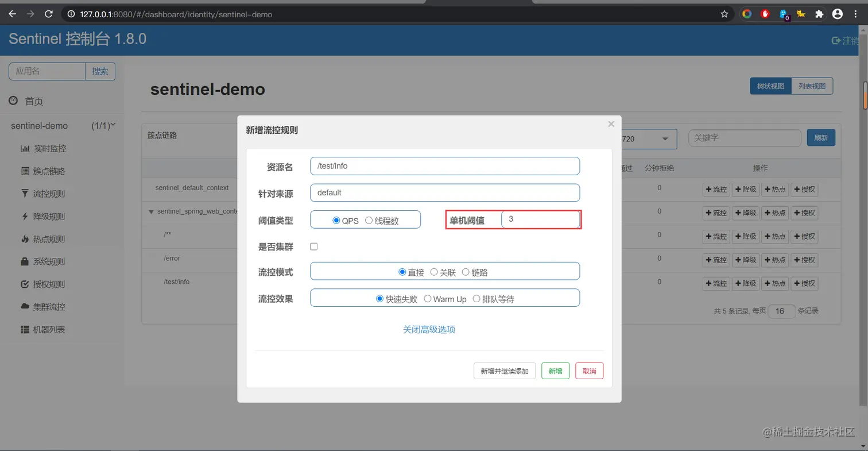Click 授权 in the /test/info row
The height and width of the screenshot is (451, 868).
point(805,283)
